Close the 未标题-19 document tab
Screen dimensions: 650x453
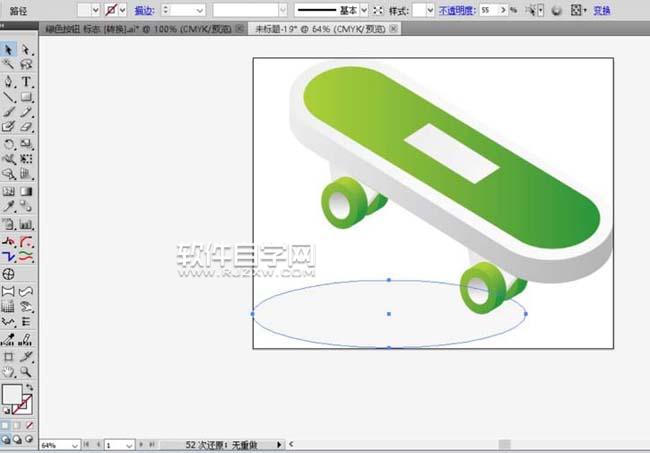point(394,29)
